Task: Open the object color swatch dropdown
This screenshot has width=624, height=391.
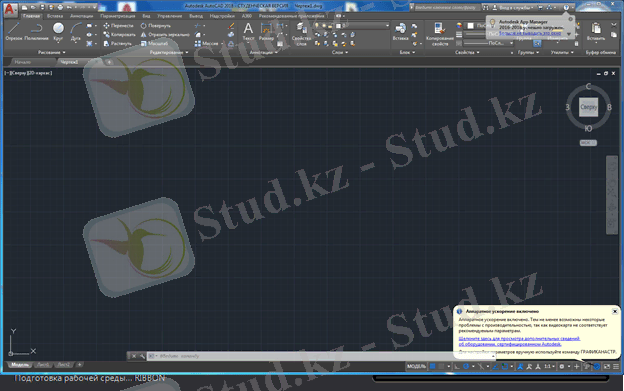Action: click(474, 25)
